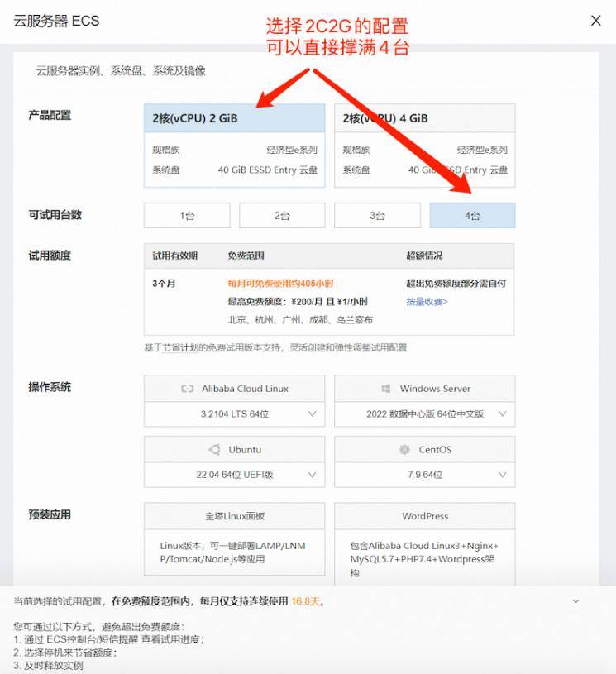The height and width of the screenshot is (674, 616).
Task: Choose 4台 trial instance count
Action: (x=472, y=215)
